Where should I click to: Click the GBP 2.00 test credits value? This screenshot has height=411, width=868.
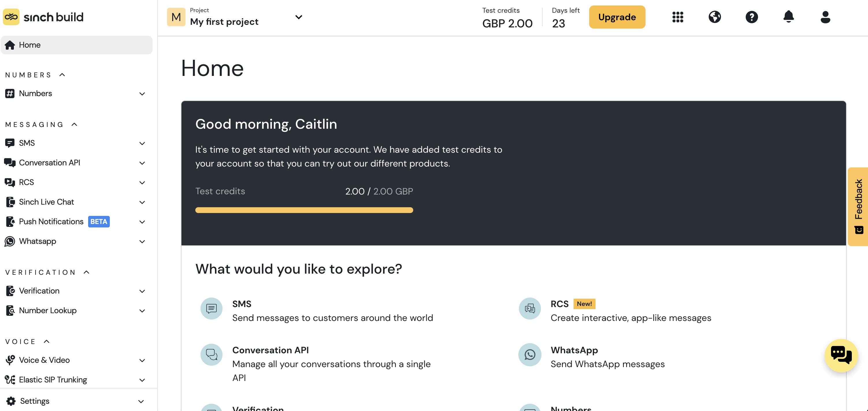[507, 24]
